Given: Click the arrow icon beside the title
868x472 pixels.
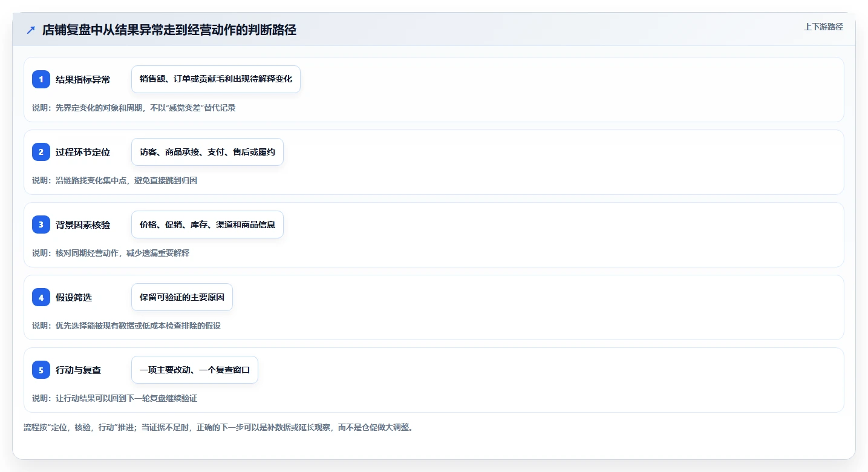Looking at the screenshot, I should (x=31, y=30).
